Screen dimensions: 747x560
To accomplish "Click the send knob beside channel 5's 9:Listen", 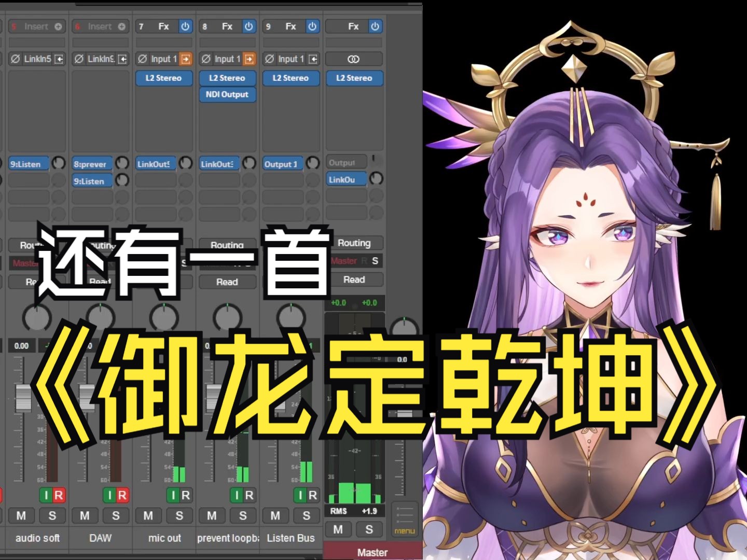I will pyautogui.click(x=59, y=163).
